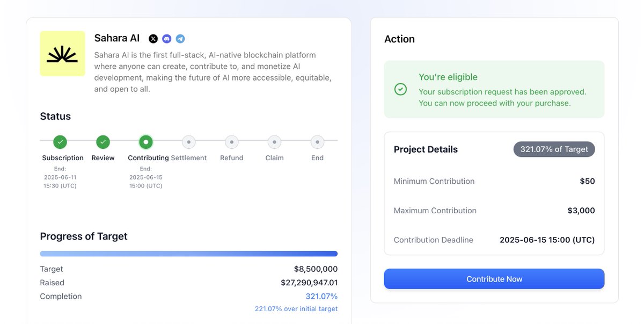Click the 'Contributing' step label
The height and width of the screenshot is (324, 644).
click(148, 158)
